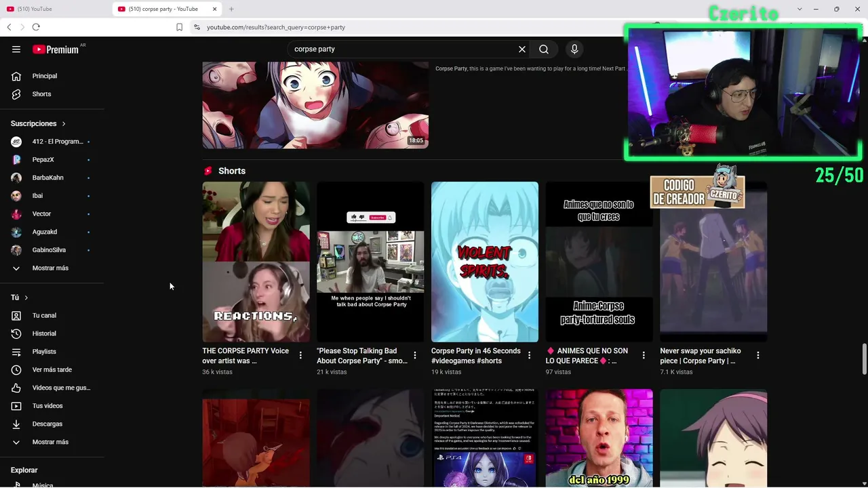Play the smoking man Corpse Party short thumbnail

[370, 262]
